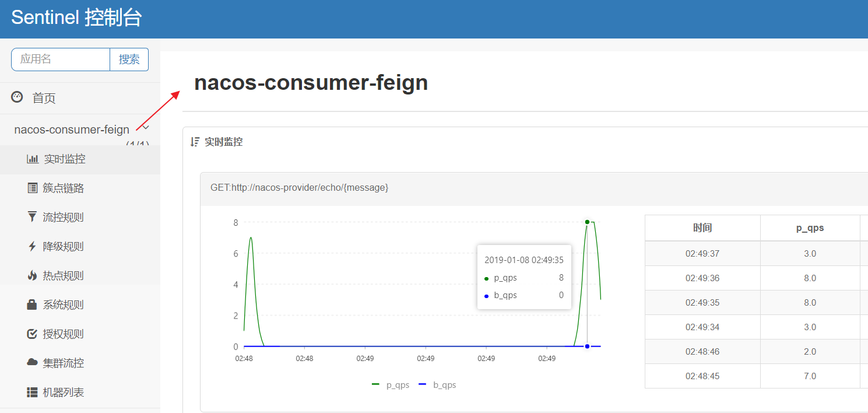Click the lightning bolt icon for 降级规则
Screen dimensions: 868x413
pyautogui.click(x=32, y=246)
